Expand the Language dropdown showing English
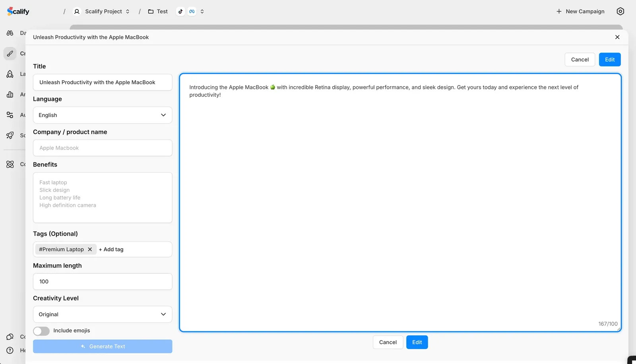 pyautogui.click(x=103, y=115)
